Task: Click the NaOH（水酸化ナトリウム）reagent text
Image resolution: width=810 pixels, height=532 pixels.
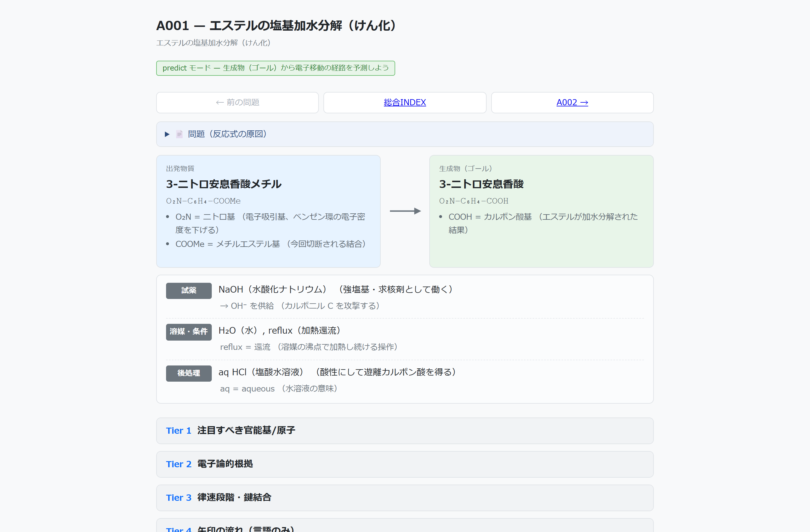Action: click(335, 289)
